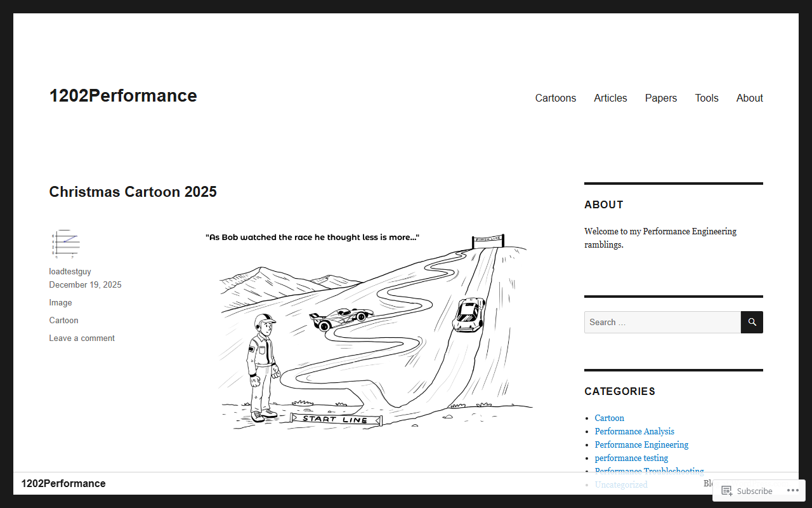This screenshot has width=812, height=508.
Task: Click the Subscribe button
Action: click(x=746, y=491)
